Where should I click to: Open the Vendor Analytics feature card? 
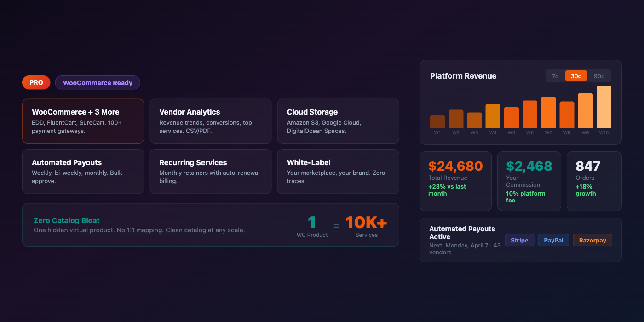tap(210, 121)
